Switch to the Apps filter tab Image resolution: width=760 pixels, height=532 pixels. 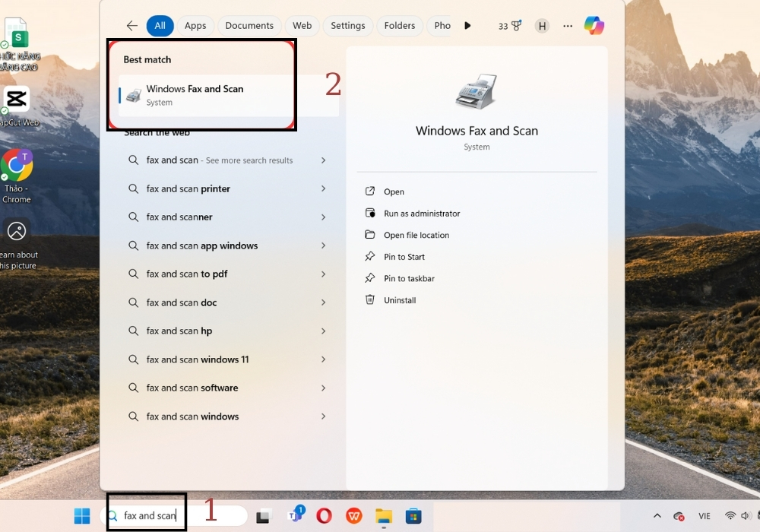click(195, 26)
